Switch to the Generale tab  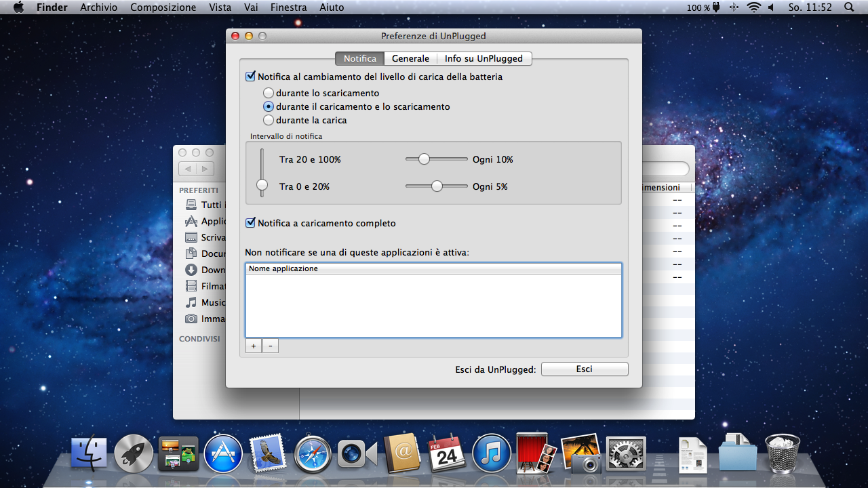[410, 59]
